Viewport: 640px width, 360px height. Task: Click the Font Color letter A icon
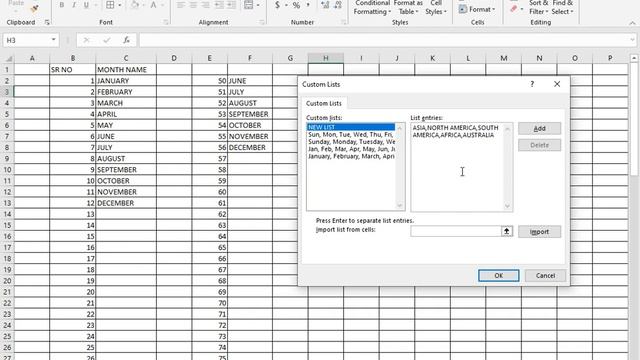pos(153,5)
